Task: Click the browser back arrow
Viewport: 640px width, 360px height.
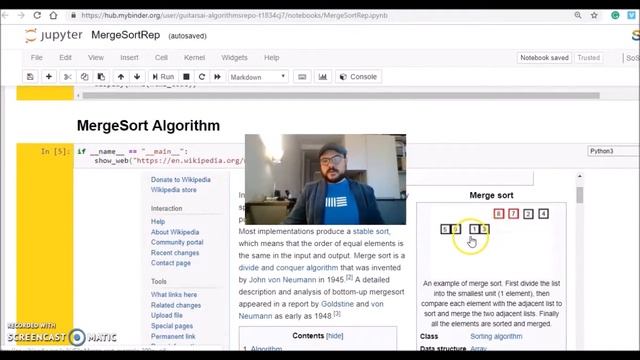Action: (5, 16)
